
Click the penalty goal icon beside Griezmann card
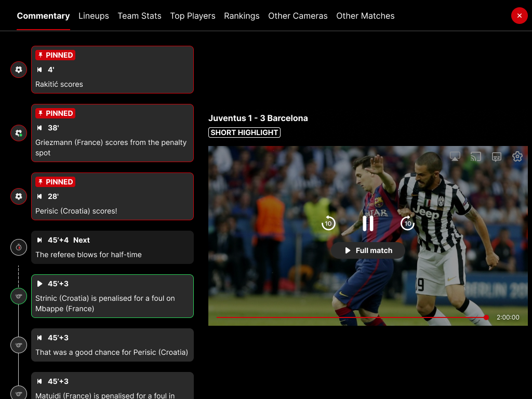(x=19, y=133)
